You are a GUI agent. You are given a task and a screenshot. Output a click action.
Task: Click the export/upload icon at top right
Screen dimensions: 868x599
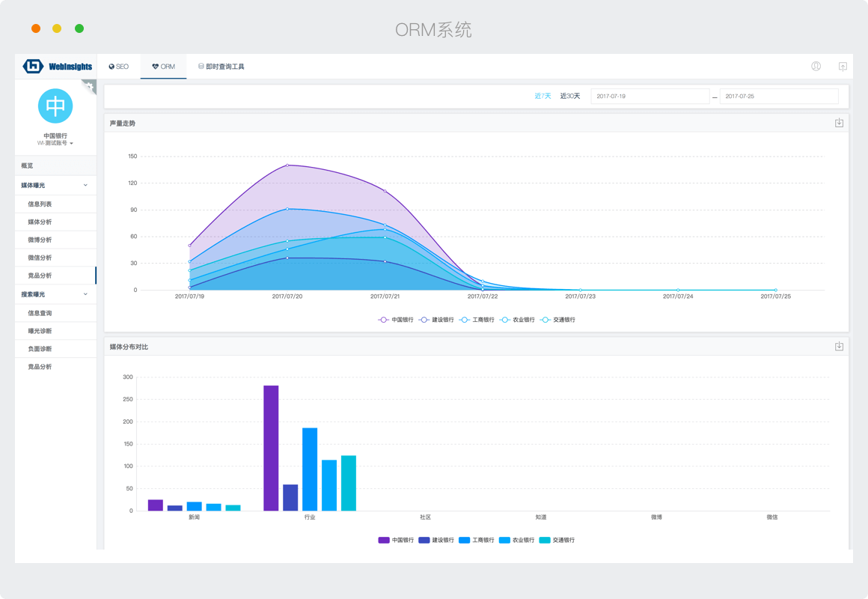point(843,66)
